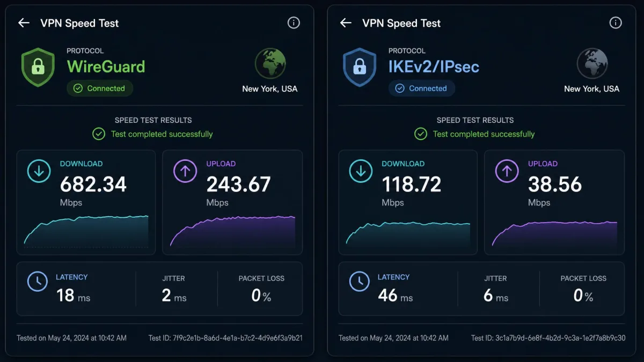This screenshot has height=362, width=644.
Task: Click the latency clock icon beside 46 ms
Action: (x=360, y=282)
